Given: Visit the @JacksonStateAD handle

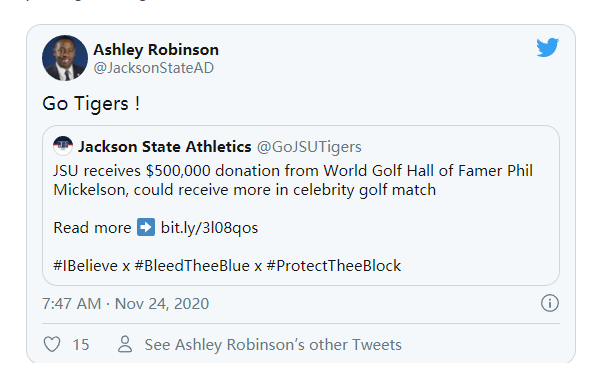Looking at the screenshot, I should [x=154, y=68].
